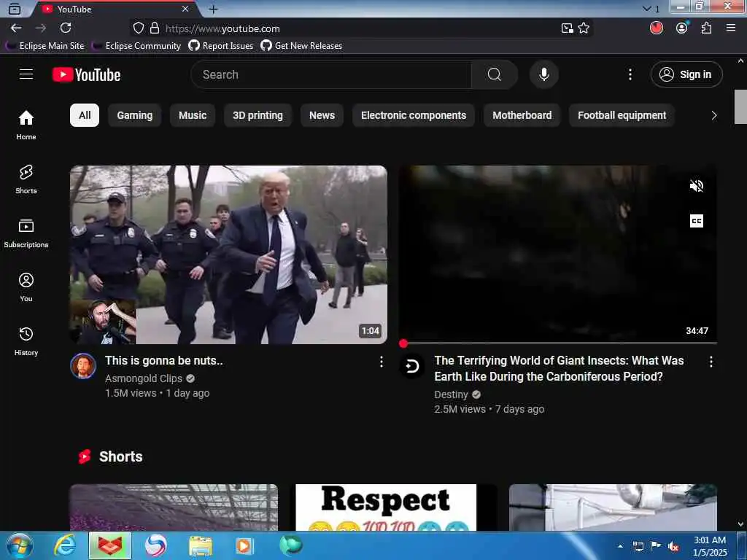Open the YouTube guide hamburger menu
Screen dimensions: 747x560
click(26, 74)
